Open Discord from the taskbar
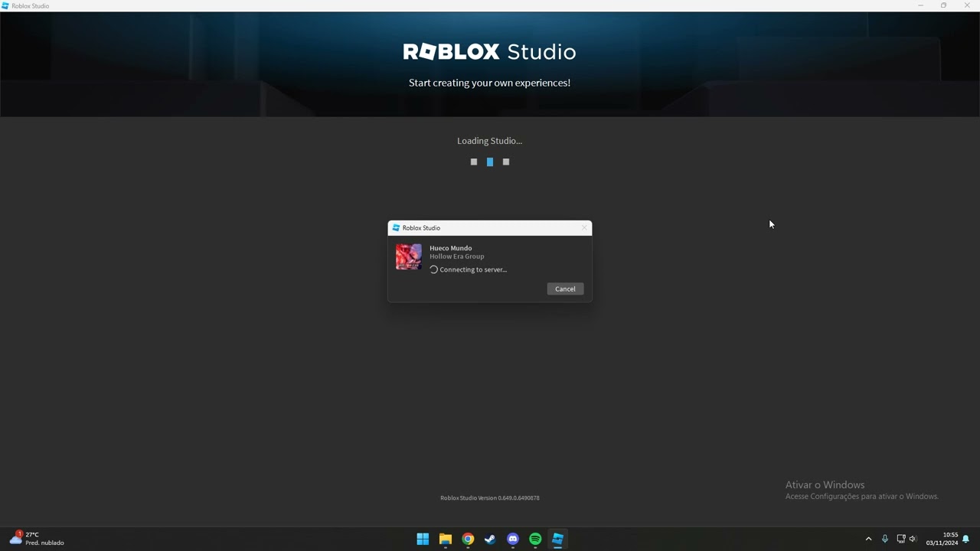 pyautogui.click(x=513, y=539)
